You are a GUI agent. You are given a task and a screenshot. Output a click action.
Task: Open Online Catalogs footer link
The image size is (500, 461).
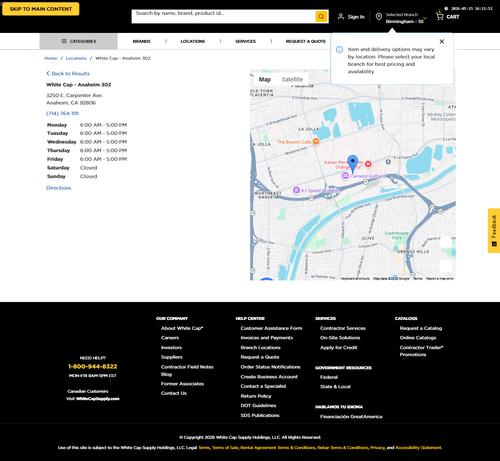click(x=418, y=338)
